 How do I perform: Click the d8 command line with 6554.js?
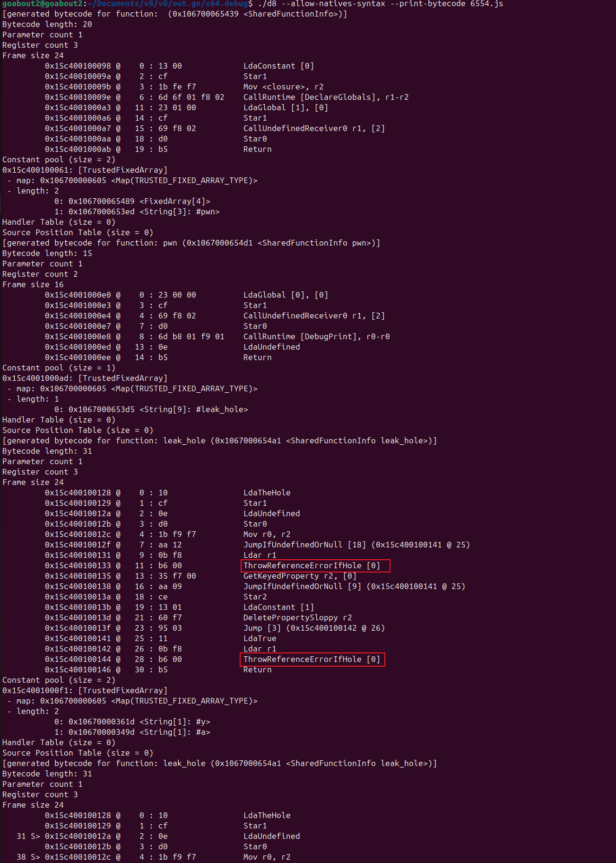[381, 4]
